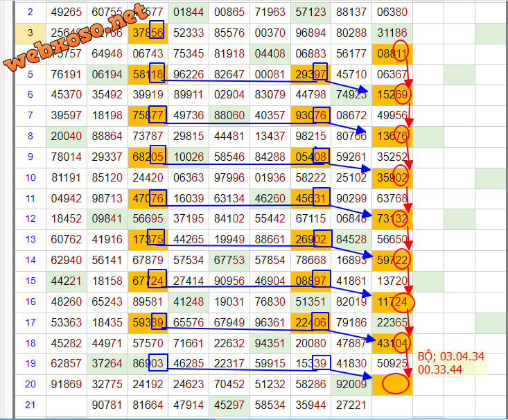Screen dimensions: 508x420
Task: Select cell containing 73787
Action: click(148, 136)
